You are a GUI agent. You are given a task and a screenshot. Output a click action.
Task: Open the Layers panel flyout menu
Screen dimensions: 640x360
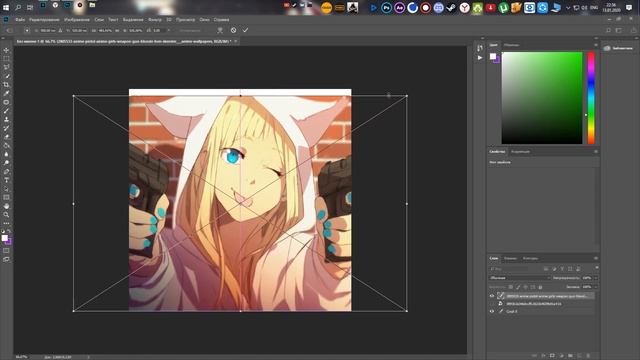[x=596, y=258]
